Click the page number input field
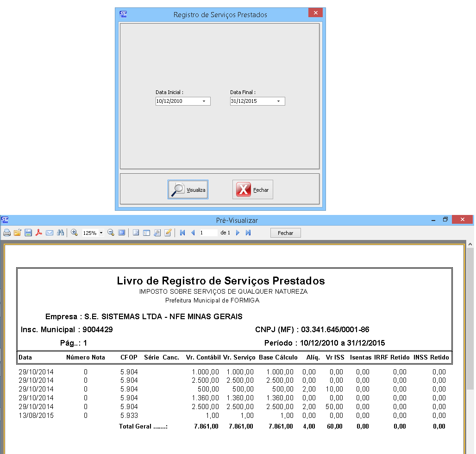Viewport: 476px width, 454px height. pos(208,233)
